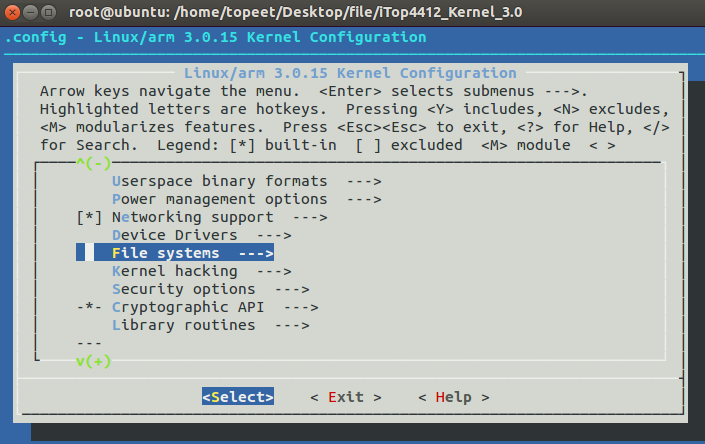Click the '---' separator row below Library routines

click(x=89, y=343)
